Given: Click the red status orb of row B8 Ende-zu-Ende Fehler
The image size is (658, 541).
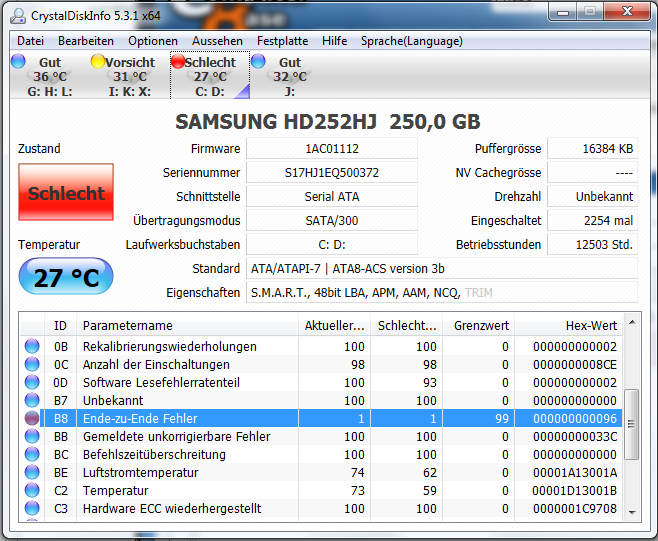Looking at the screenshot, I should click(32, 418).
